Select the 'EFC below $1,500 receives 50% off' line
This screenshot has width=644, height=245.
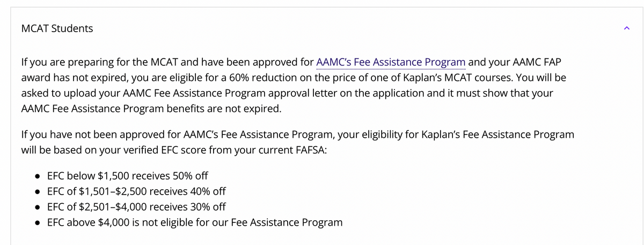coord(128,176)
